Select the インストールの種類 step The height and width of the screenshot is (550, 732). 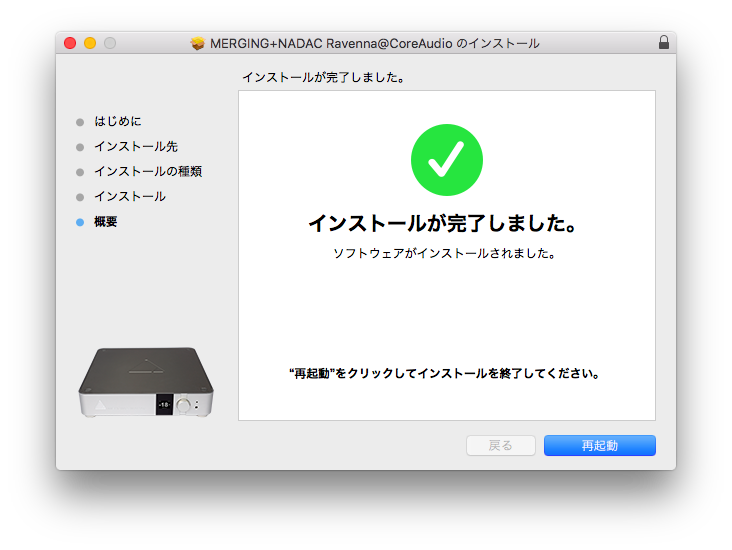point(148,171)
